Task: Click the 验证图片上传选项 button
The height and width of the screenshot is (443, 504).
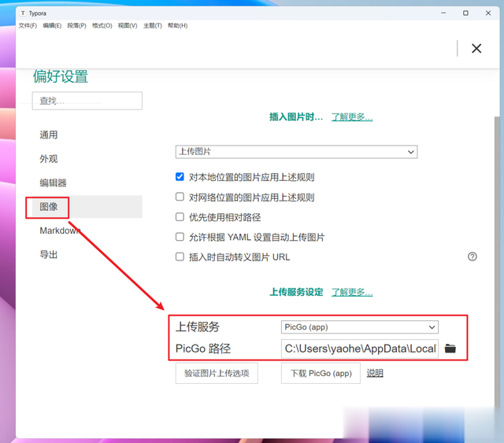Action: tap(217, 373)
